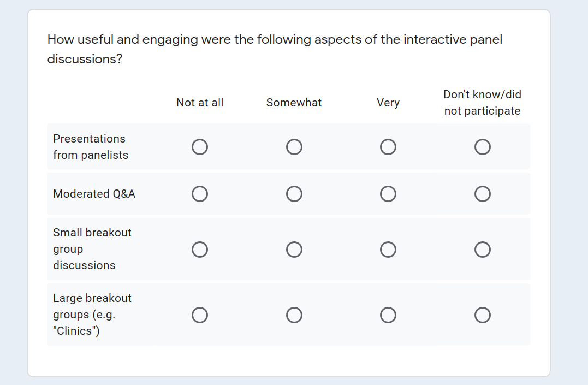
Task: Mark Moderated Q&A as don't know
Action: click(482, 194)
